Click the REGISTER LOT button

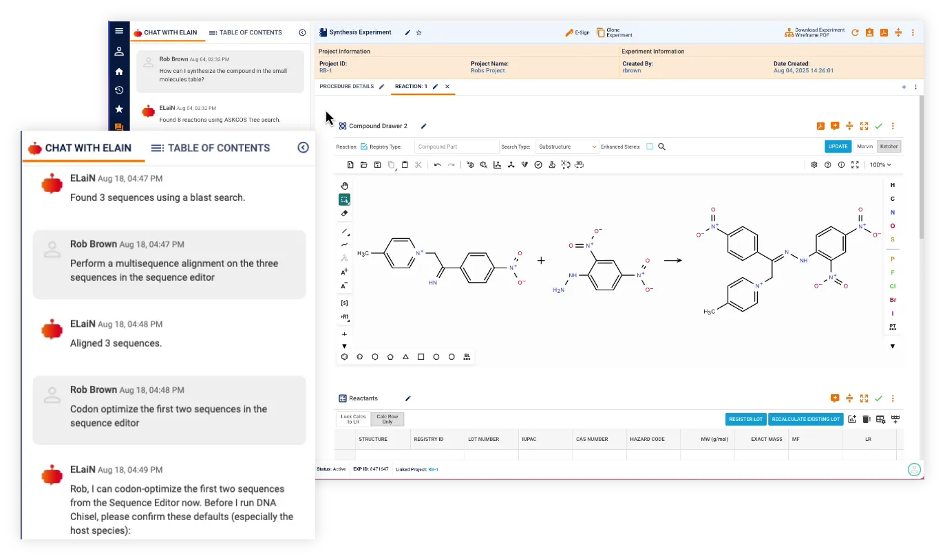pos(745,418)
